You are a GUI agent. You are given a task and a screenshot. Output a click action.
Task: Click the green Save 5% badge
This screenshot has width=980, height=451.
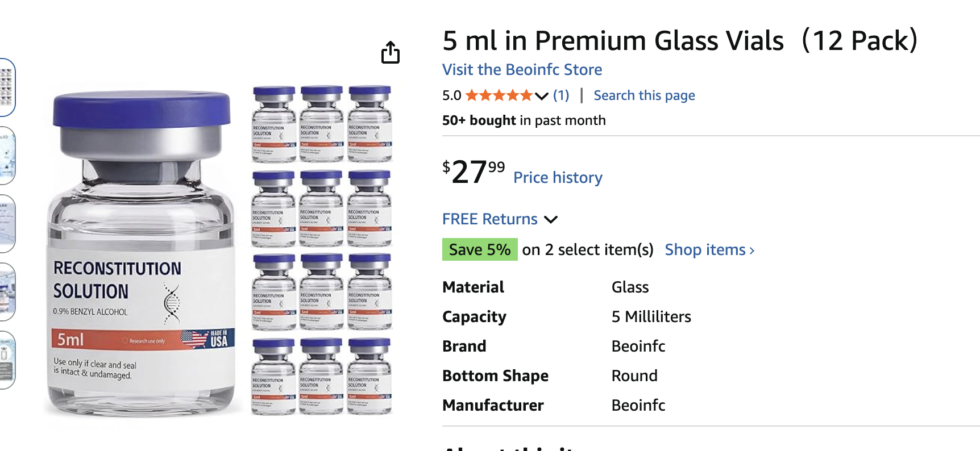tap(480, 250)
